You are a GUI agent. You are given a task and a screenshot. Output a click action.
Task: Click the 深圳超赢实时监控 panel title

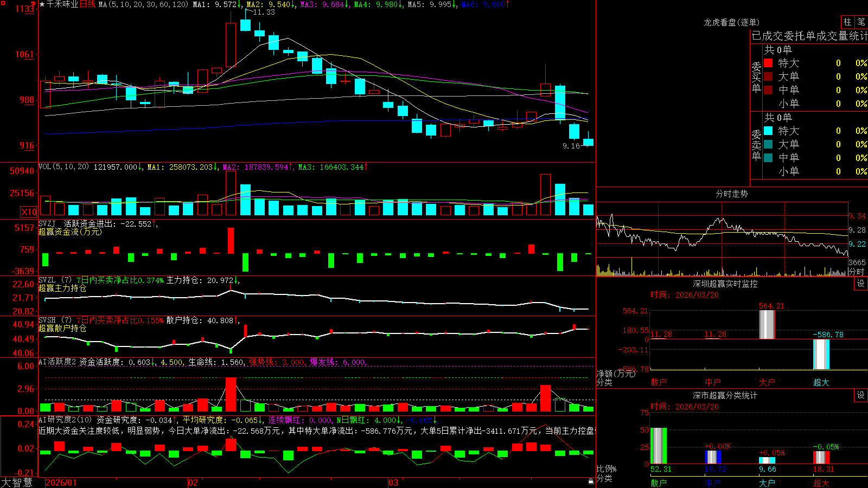[725, 284]
